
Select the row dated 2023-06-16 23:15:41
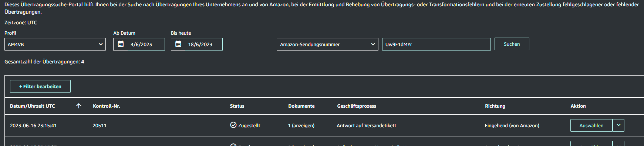324,125
